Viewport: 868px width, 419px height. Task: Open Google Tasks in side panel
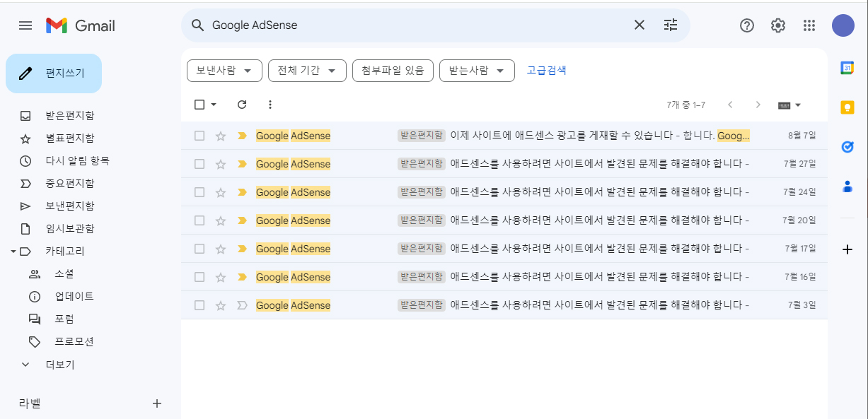tap(847, 147)
